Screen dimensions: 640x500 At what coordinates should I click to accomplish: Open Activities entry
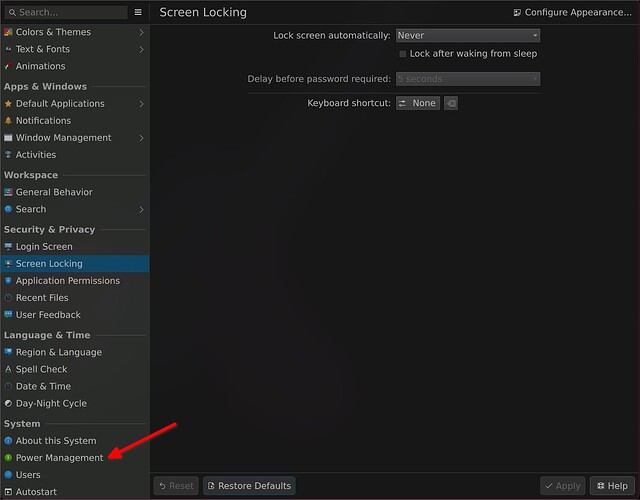coord(75,155)
